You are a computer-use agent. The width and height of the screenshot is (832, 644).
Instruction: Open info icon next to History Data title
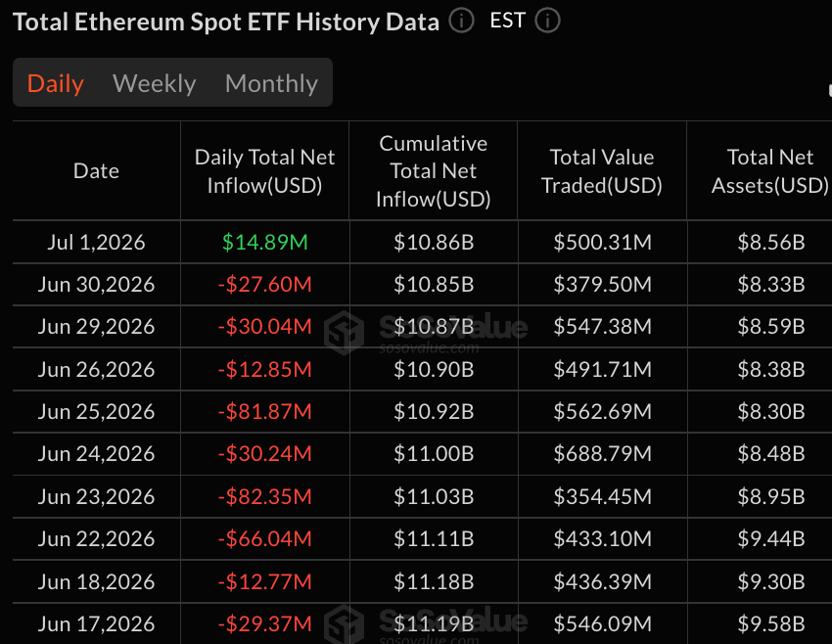(461, 22)
